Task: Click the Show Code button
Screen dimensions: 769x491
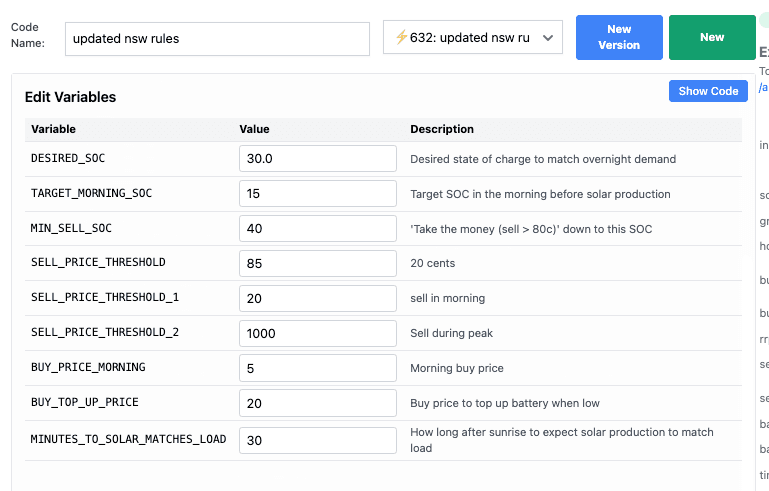Action: click(x=708, y=91)
